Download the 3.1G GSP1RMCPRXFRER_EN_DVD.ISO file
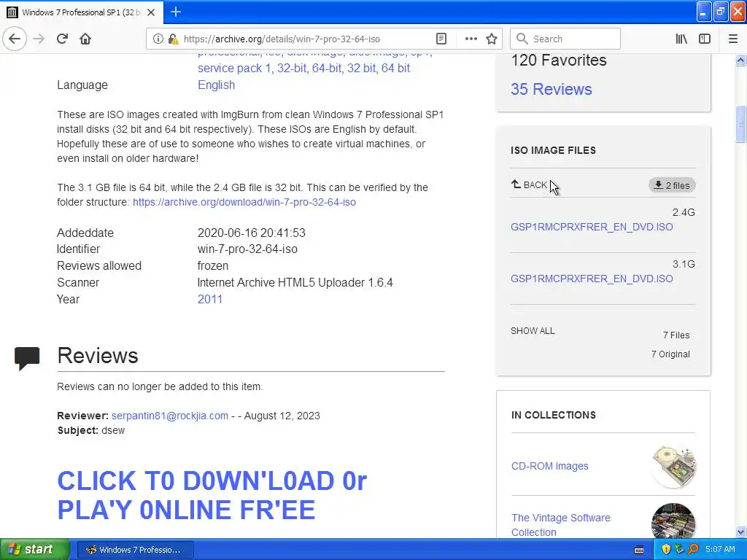The image size is (747, 560). coord(592,279)
